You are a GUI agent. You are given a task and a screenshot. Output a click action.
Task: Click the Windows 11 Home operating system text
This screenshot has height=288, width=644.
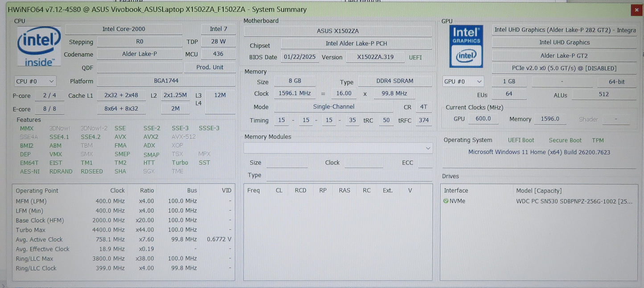pyautogui.click(x=539, y=152)
